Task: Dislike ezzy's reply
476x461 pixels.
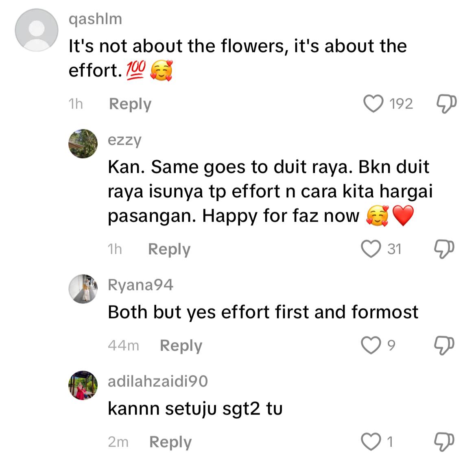Action: point(444,249)
